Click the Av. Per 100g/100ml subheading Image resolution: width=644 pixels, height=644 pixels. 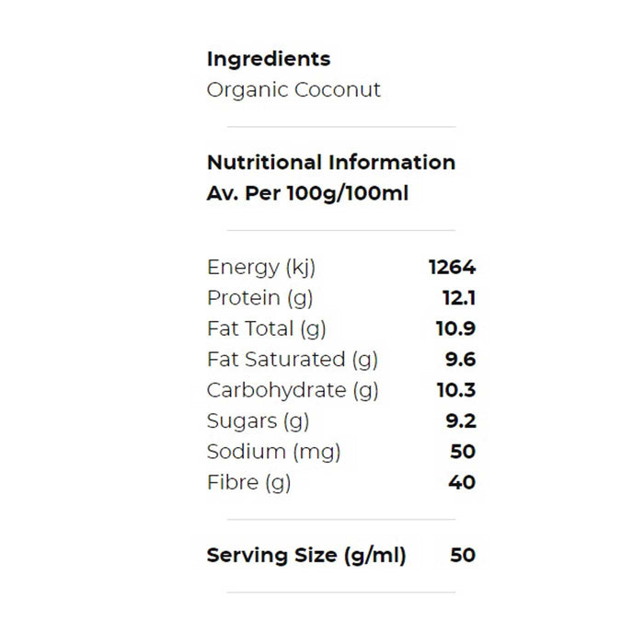coord(307,194)
